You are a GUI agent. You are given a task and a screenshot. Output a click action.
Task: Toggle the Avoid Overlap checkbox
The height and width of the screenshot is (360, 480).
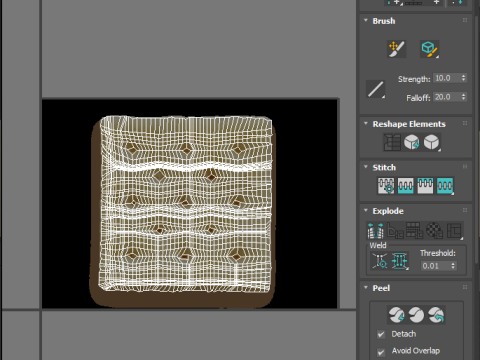(x=381, y=352)
